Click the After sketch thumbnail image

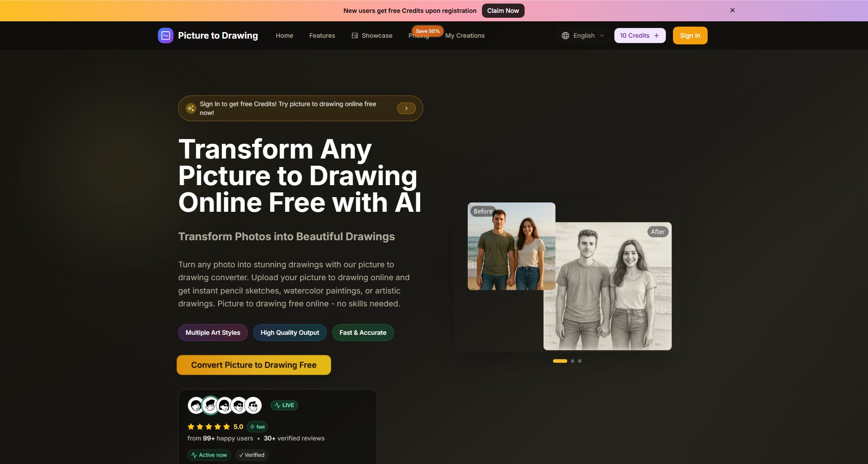(607, 286)
